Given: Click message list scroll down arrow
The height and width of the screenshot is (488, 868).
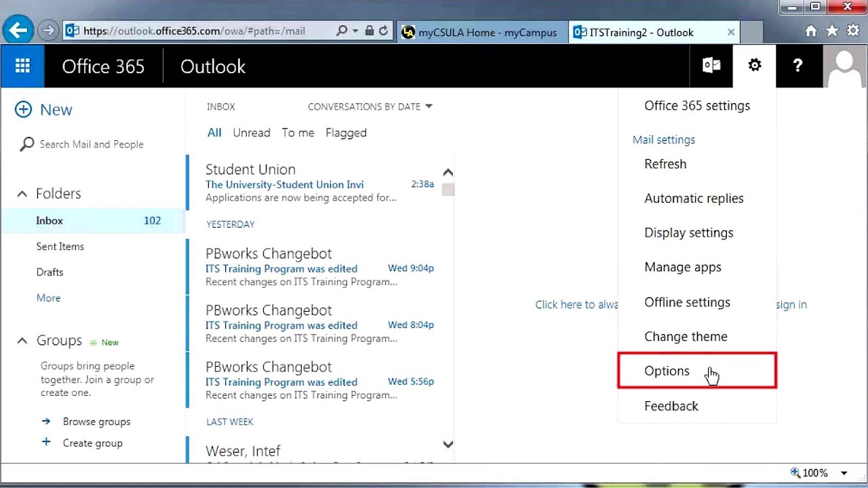Looking at the screenshot, I should (448, 445).
